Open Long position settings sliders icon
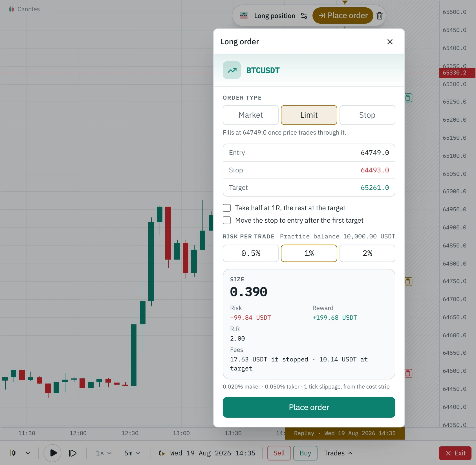 (304, 16)
